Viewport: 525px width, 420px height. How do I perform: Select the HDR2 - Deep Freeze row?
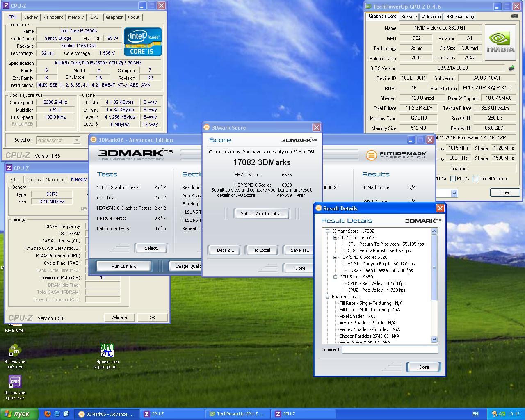coord(380,270)
